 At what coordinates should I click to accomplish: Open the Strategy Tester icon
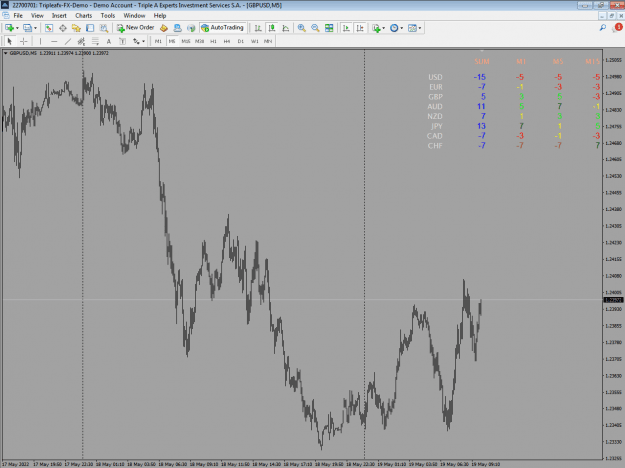tap(104, 28)
